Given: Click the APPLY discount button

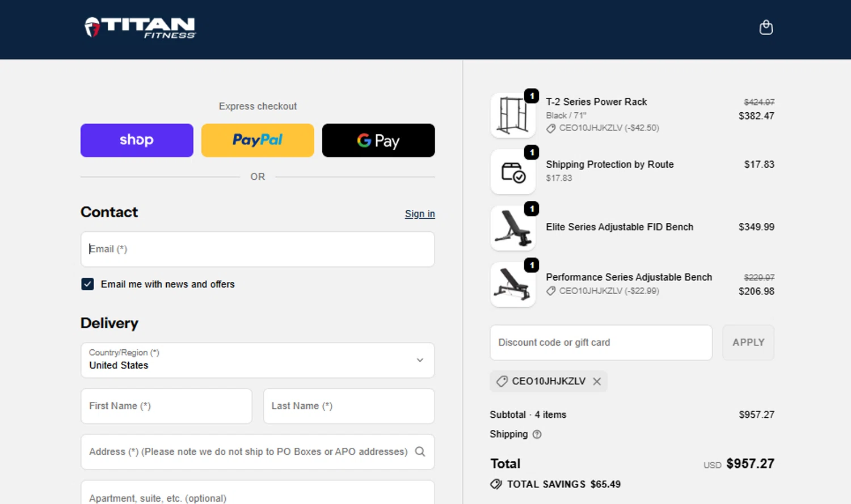Looking at the screenshot, I should [748, 342].
